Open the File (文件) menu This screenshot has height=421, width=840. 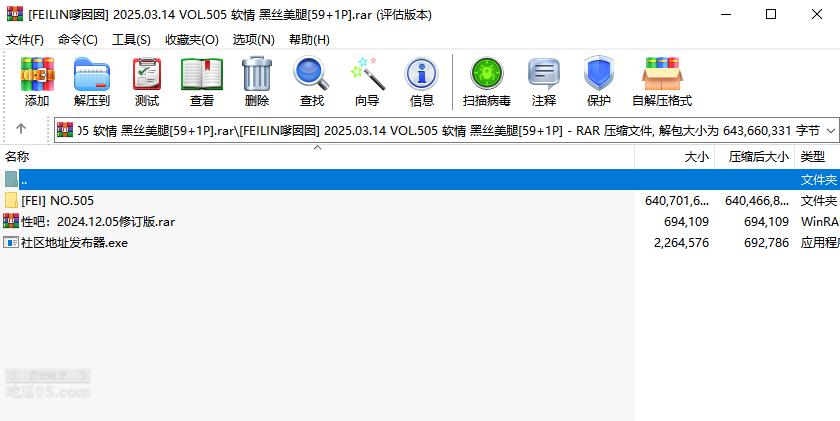[25, 39]
